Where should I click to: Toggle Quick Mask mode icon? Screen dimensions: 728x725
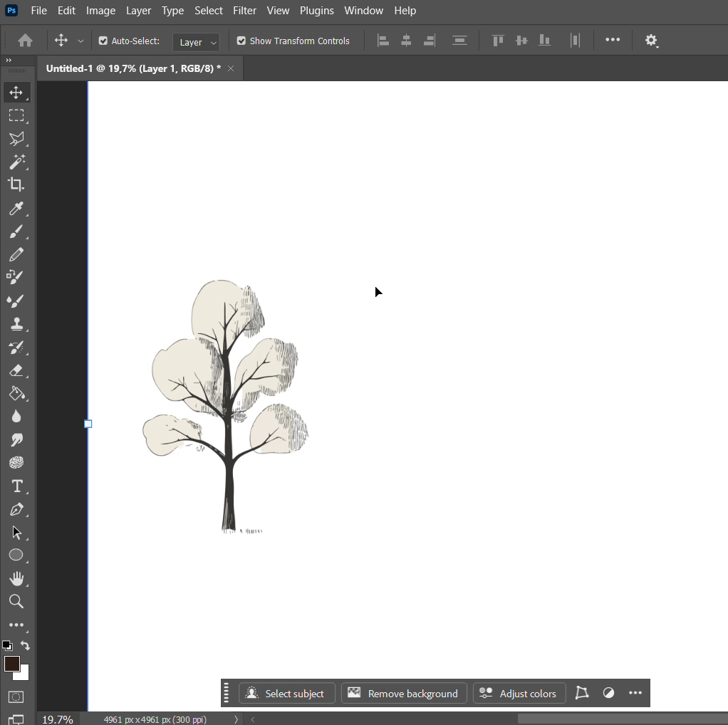tap(16, 697)
